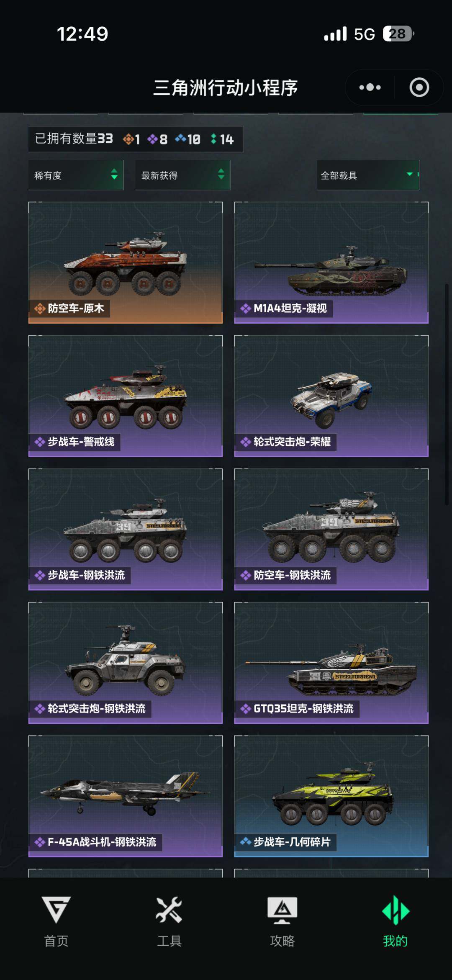The height and width of the screenshot is (980, 452).
Task: Toggle 最新获得 sort order arrows
Action: [x=221, y=174]
